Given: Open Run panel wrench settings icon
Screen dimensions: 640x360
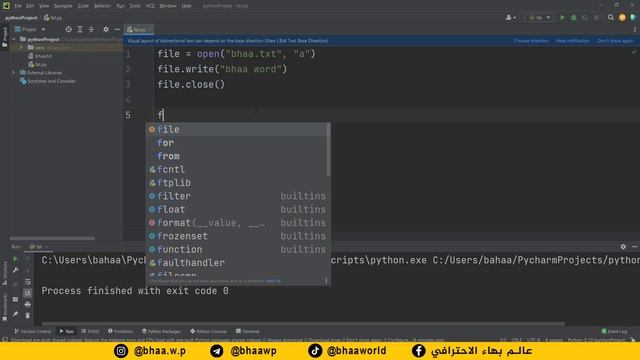Looking at the screenshot, I should (x=15, y=270).
